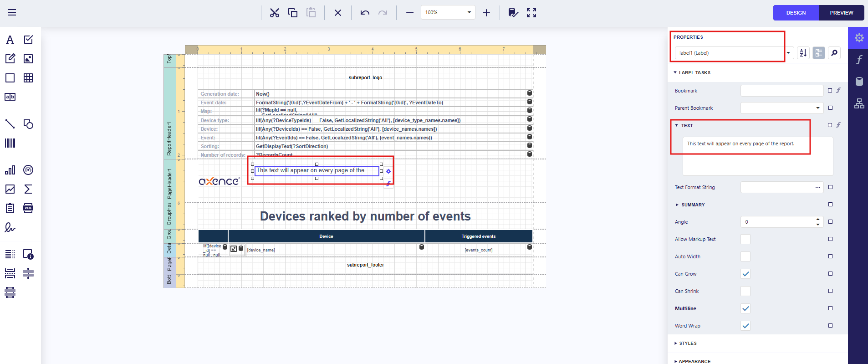The width and height of the screenshot is (868, 364).
Task: Enable the Allow Markup Text checkbox
Action: [x=745, y=239]
